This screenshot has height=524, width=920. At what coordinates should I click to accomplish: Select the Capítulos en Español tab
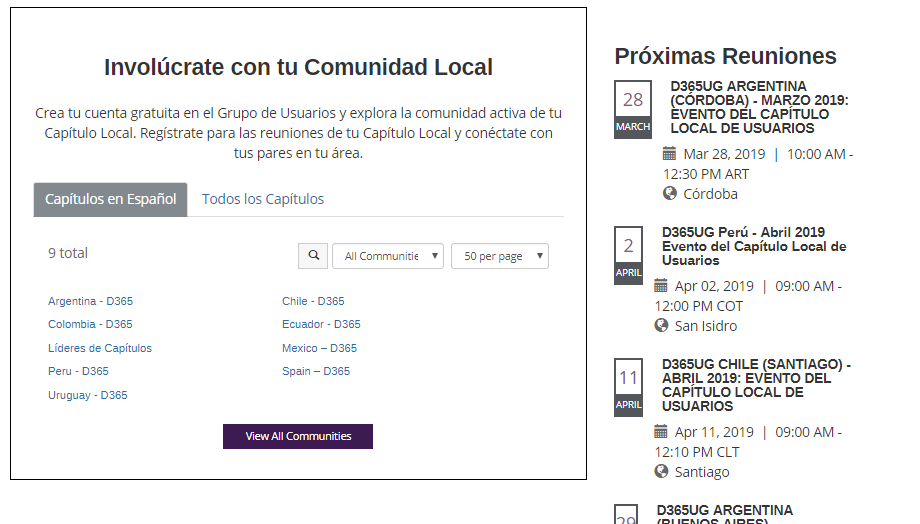[x=110, y=200]
